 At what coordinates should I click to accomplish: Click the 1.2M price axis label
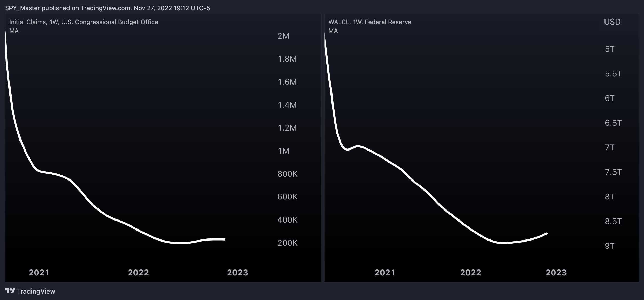[x=287, y=128]
